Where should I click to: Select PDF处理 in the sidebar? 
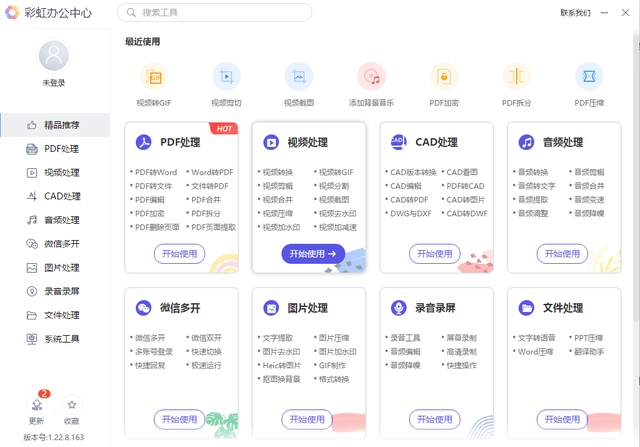click(x=55, y=149)
